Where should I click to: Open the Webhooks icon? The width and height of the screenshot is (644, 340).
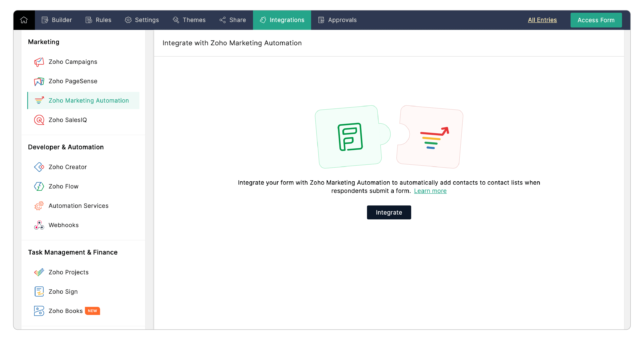tap(39, 225)
